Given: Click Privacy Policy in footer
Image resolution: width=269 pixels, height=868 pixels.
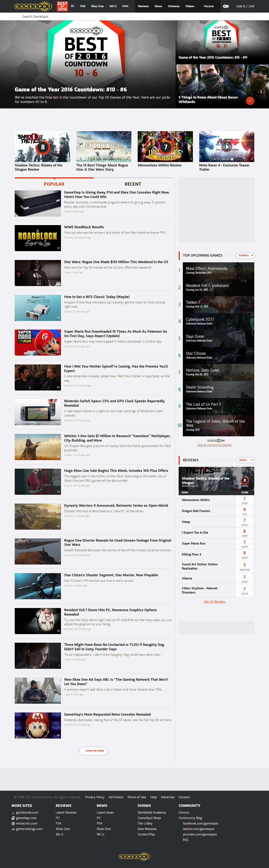Looking at the screenshot, I should [95, 797].
